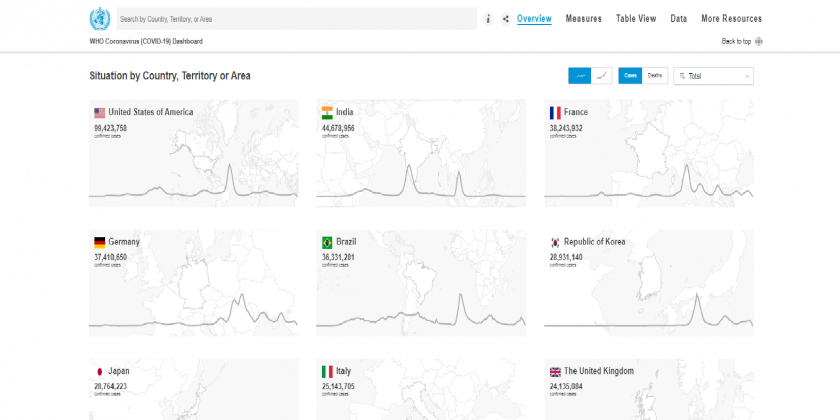Click the United States flag icon
This screenshot has width=840, height=420.
[x=99, y=113]
